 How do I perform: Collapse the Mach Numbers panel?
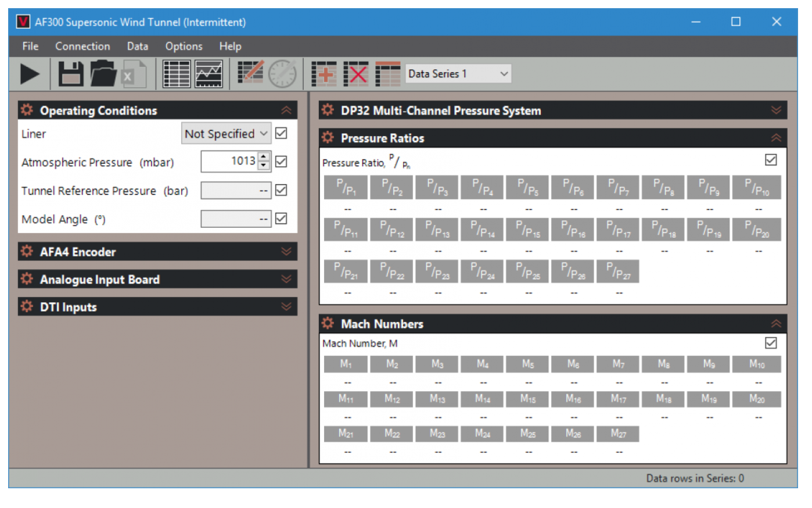tap(776, 324)
